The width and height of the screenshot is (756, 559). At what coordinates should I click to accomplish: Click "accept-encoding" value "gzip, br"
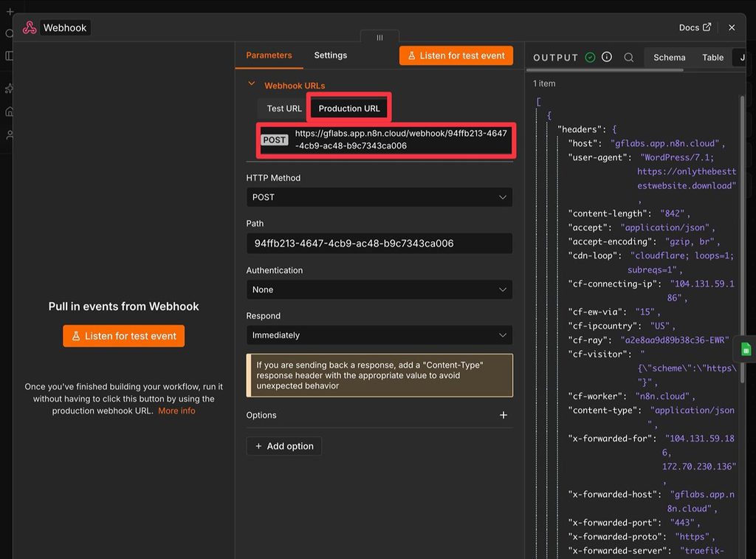click(x=690, y=241)
